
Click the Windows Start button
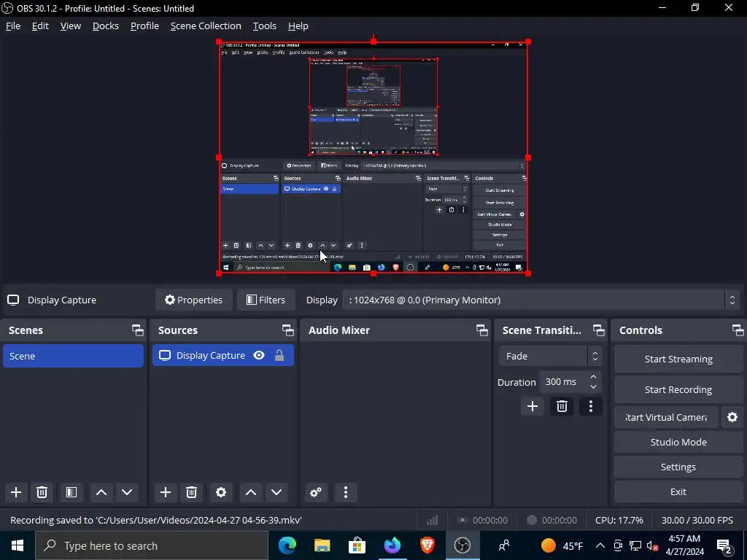click(18, 545)
